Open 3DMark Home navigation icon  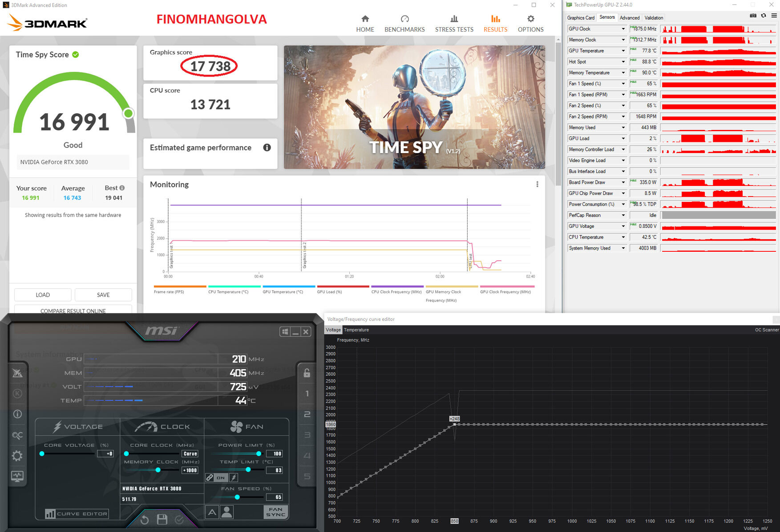click(x=365, y=19)
